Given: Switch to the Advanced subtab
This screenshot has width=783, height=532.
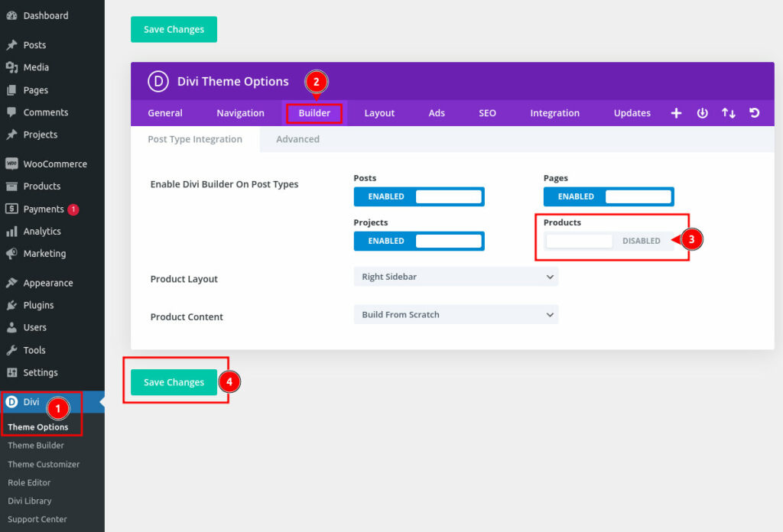Looking at the screenshot, I should pyautogui.click(x=298, y=139).
